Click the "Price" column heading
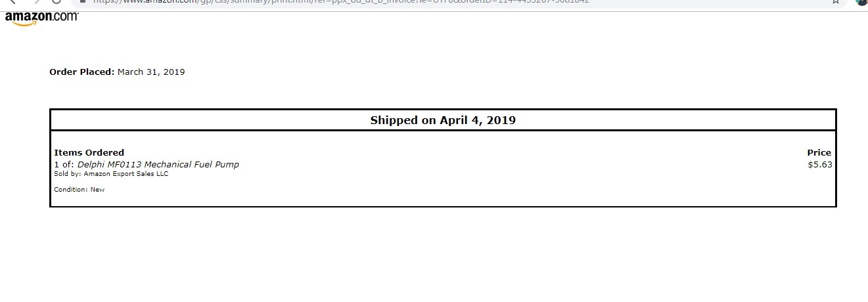Viewport: 868px width, 302px height. (819, 152)
